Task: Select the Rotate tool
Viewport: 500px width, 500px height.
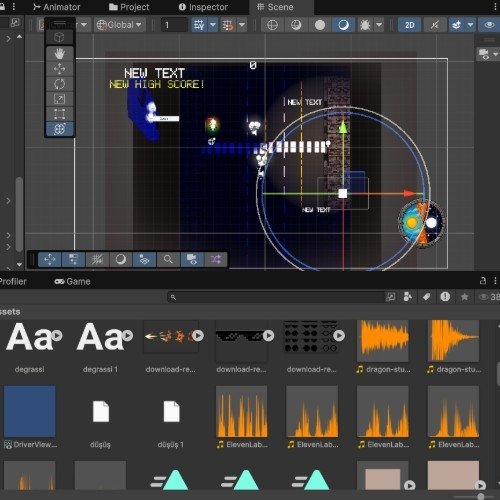Action: (59, 84)
